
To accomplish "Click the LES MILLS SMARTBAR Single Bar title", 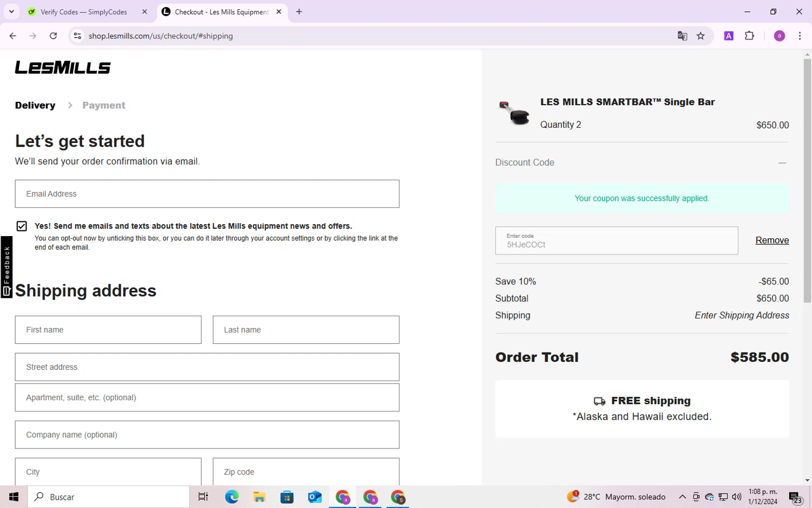I will click(x=627, y=102).
